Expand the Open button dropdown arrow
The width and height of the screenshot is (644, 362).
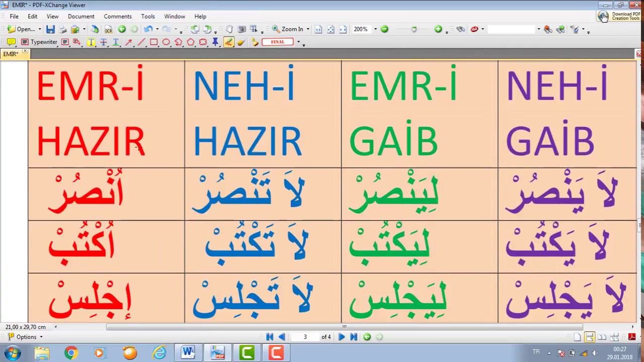click(40, 29)
